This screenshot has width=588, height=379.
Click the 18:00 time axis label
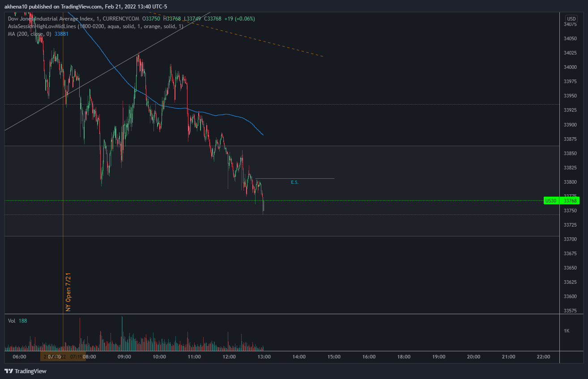tap(404, 357)
